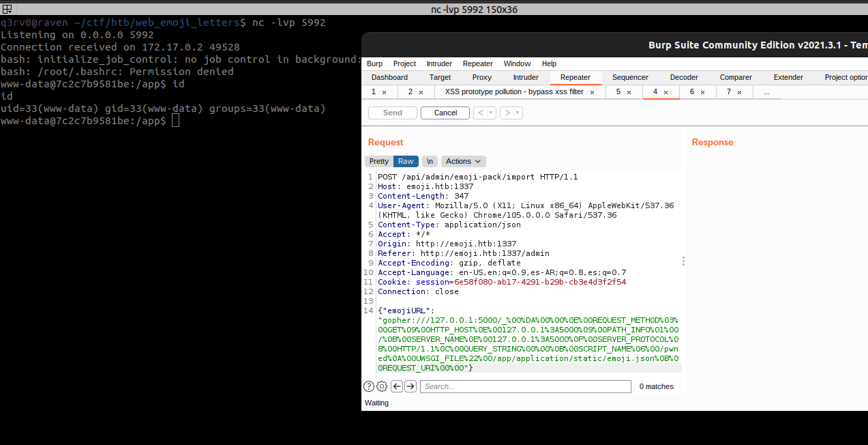868x445 pixels.
Task: Switch request view to Raw
Action: point(406,161)
